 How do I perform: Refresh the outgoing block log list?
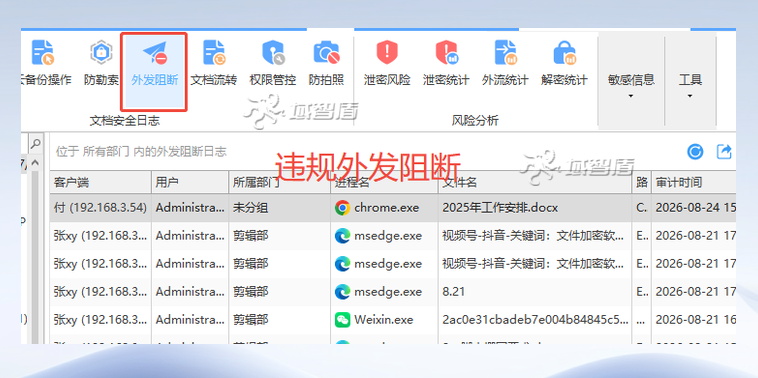[695, 152]
